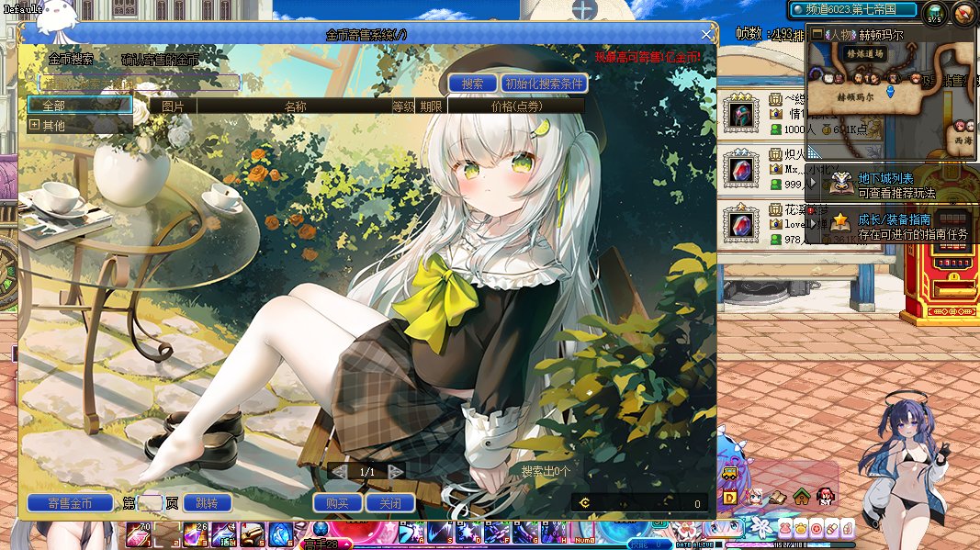The height and width of the screenshot is (550, 980).
Task: Go to the previous page arrow
Action: tap(339, 472)
